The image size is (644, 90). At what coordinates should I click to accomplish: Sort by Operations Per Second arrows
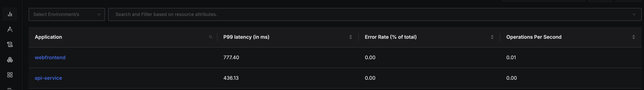633,37
